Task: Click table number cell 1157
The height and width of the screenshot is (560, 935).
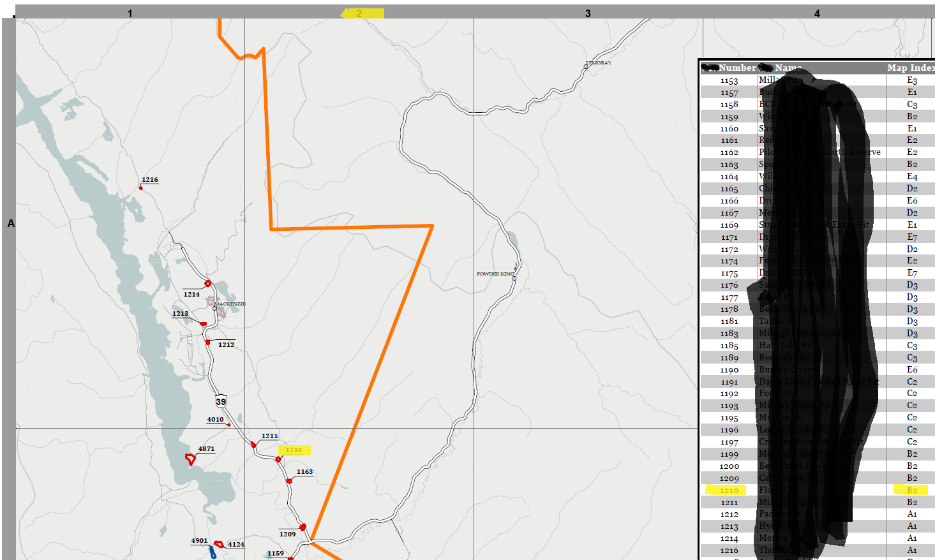Action: 729,92
